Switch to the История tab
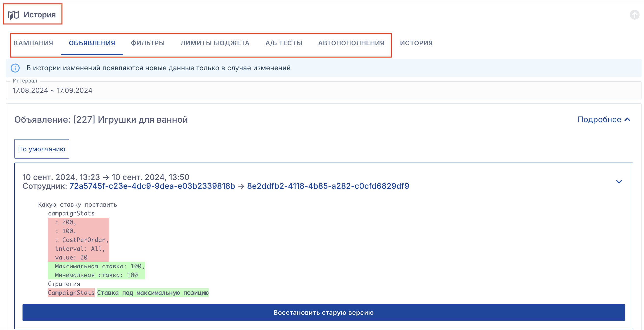The image size is (644, 330). pos(416,43)
